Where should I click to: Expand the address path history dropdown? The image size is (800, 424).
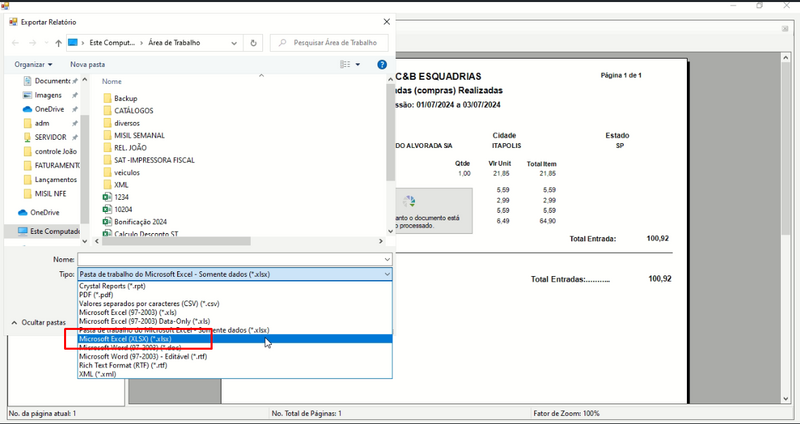tap(234, 43)
